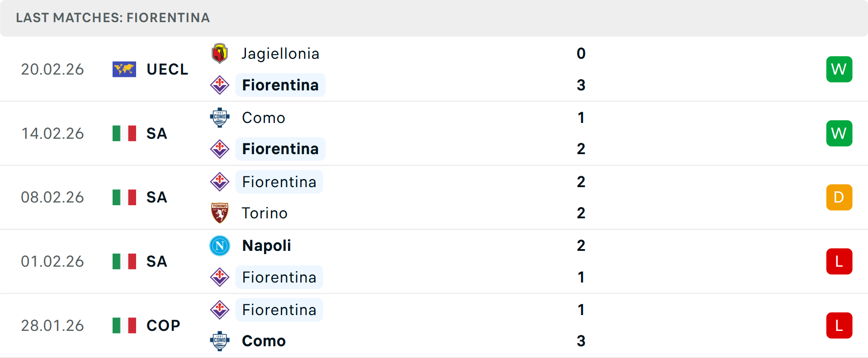
Task: Click the Fiorentina crest in the Napoli match
Action: [x=220, y=277]
